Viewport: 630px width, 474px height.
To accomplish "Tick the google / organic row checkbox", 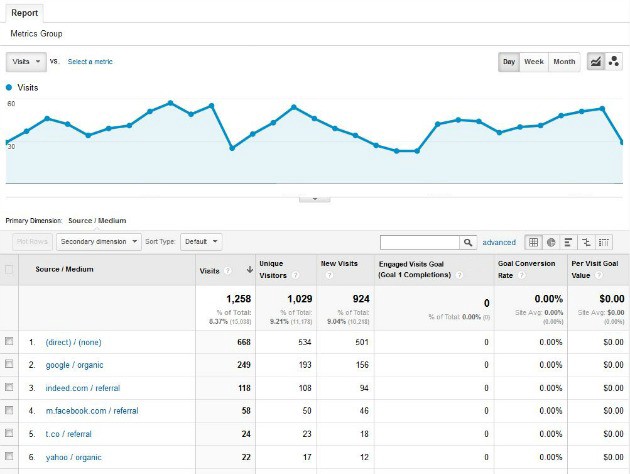I will 10,365.
